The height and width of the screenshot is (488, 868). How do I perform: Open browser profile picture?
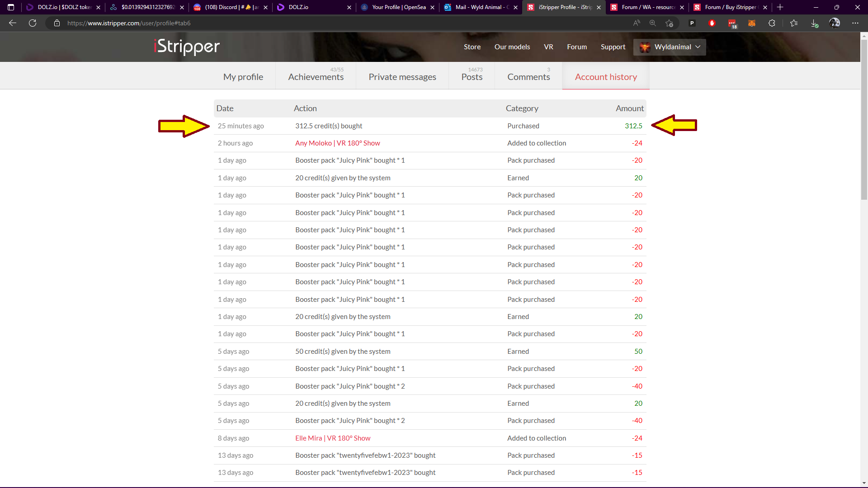tap(835, 23)
